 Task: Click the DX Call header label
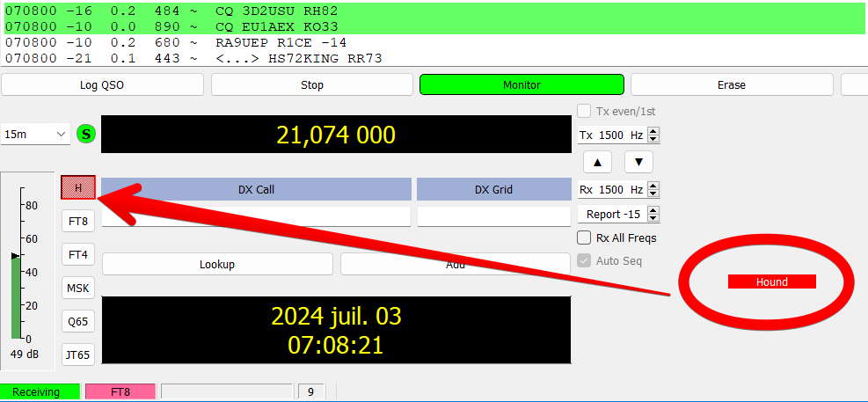tap(256, 189)
